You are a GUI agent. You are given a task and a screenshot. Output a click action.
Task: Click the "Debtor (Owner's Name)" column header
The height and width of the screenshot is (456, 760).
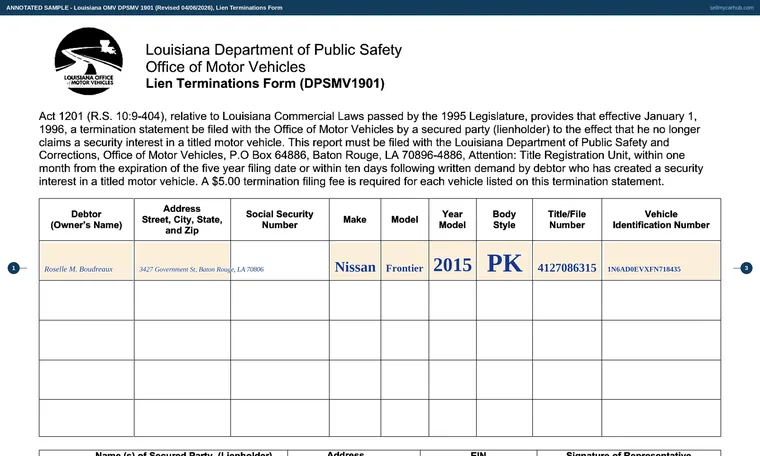pyautogui.click(x=86, y=220)
